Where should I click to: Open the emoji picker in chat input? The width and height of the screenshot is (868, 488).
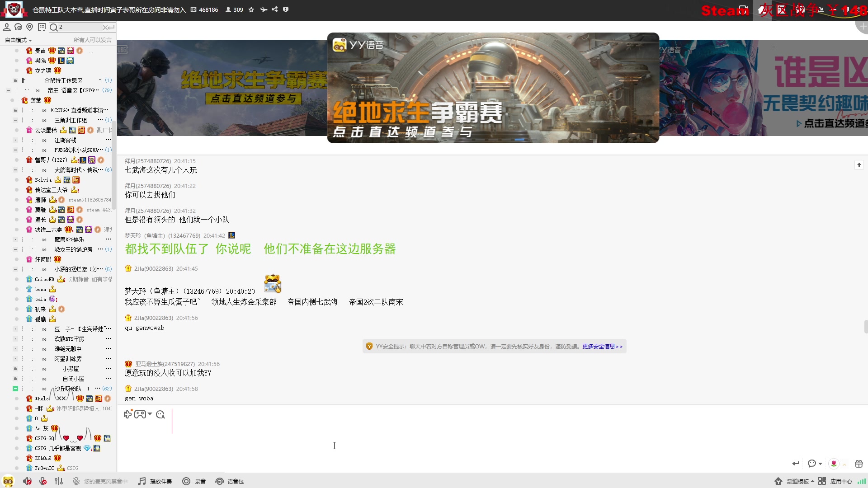coord(160,414)
